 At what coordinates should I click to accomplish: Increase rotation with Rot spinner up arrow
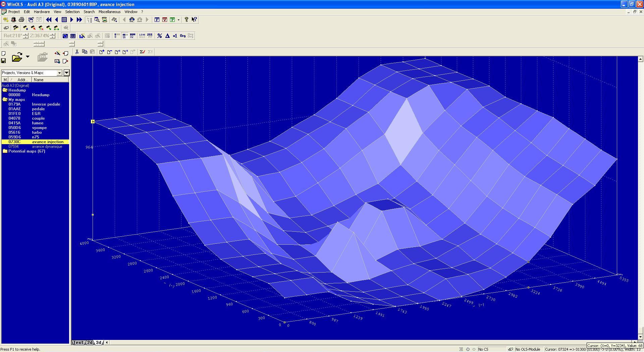tap(25, 34)
